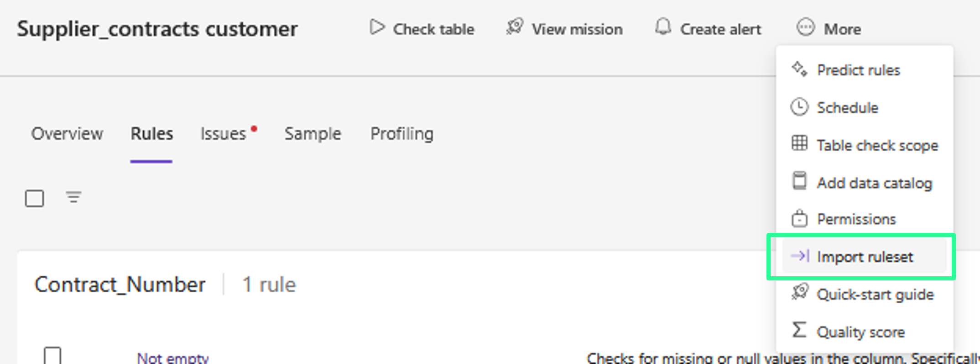Image resolution: width=980 pixels, height=364 pixels.
Task: Click the Quality score sigma icon
Action: [799, 330]
